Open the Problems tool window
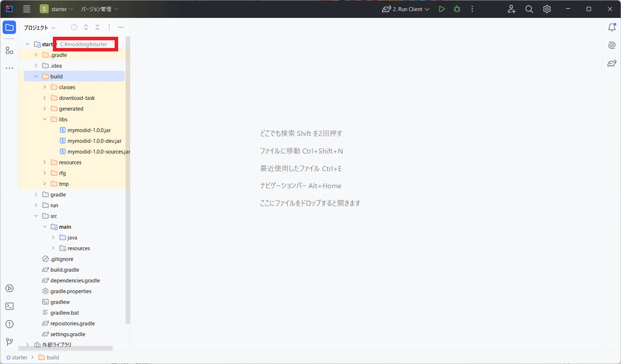Image resolution: width=621 pixels, height=364 pixels. 9,324
